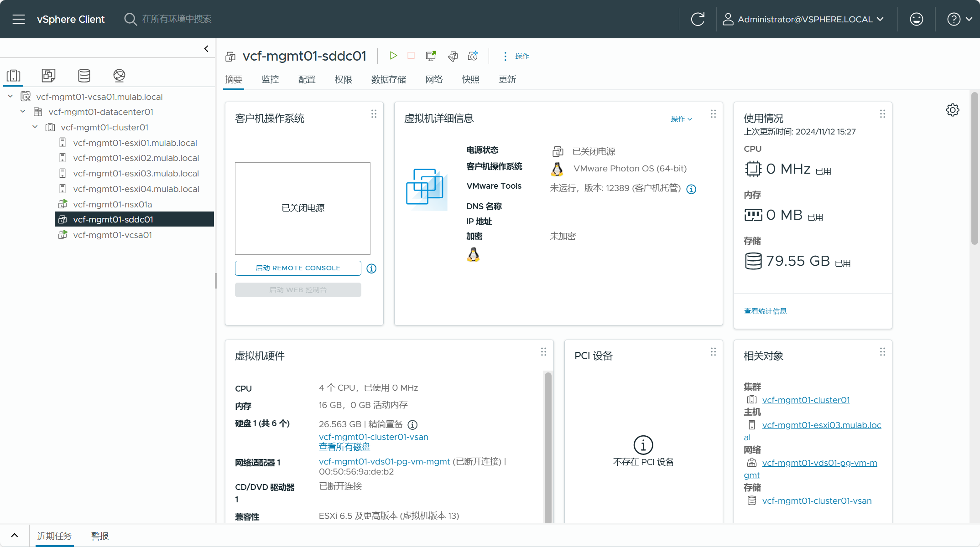Click info icon next to VMware Tools version

point(691,189)
